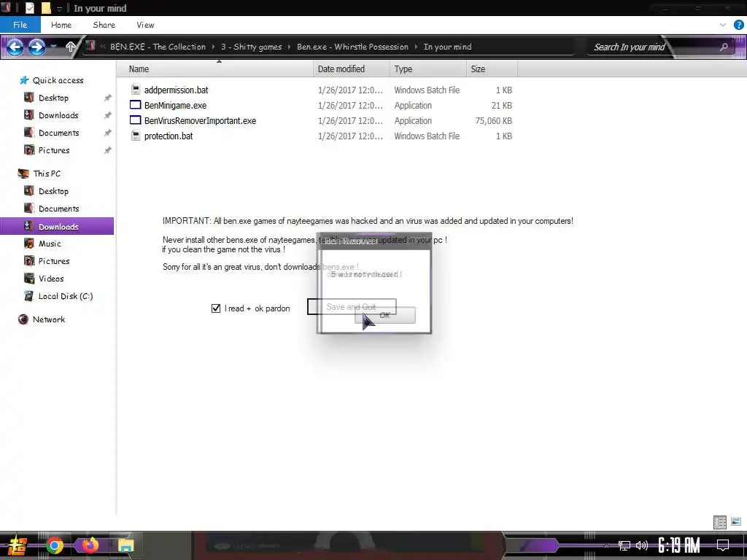Switch to details view layout icon

point(720,522)
